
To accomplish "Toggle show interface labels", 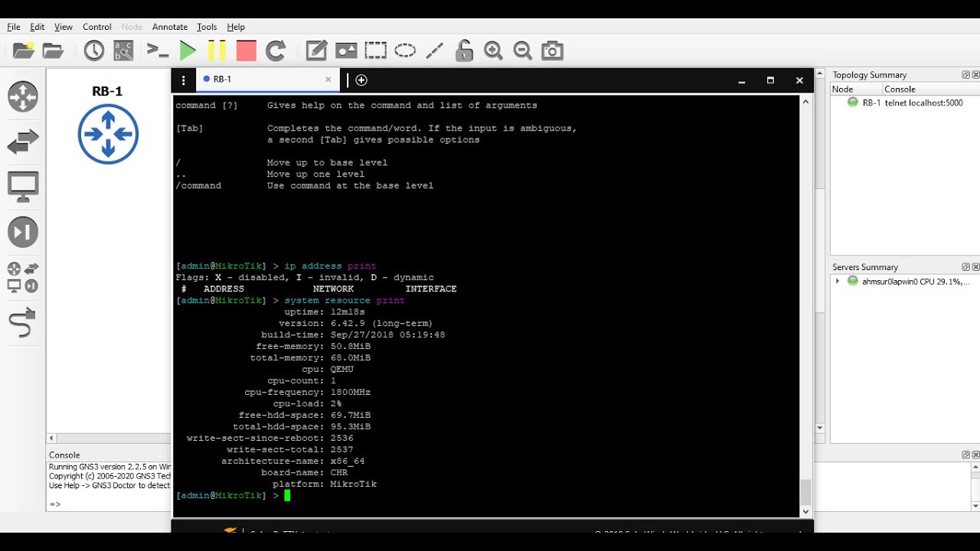I will [123, 51].
